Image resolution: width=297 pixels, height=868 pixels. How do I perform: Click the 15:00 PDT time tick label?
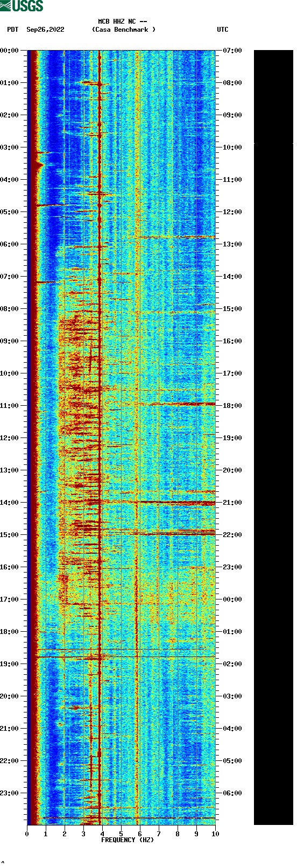click(x=10, y=535)
